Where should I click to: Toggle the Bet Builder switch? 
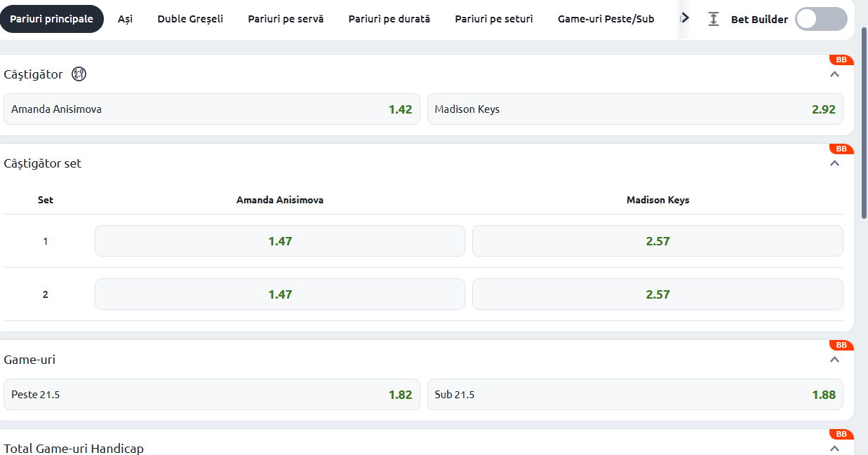821,20
